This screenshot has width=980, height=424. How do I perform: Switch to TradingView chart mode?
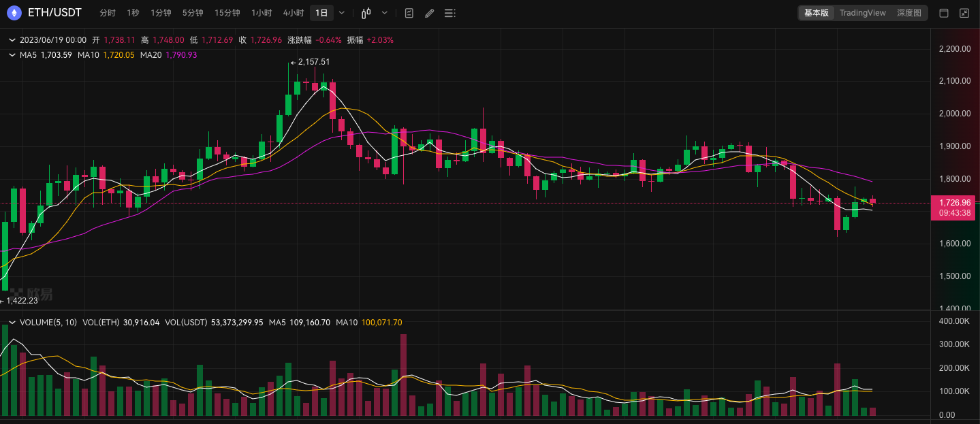click(862, 13)
